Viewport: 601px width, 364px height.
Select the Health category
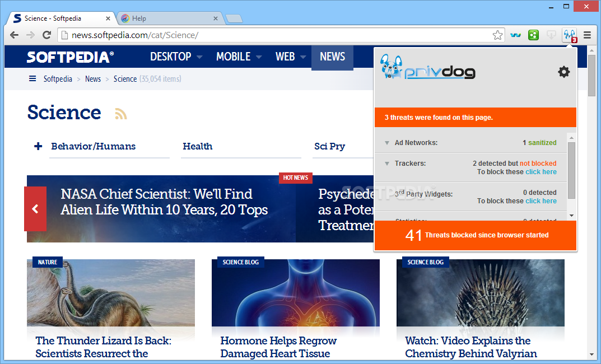point(197,146)
